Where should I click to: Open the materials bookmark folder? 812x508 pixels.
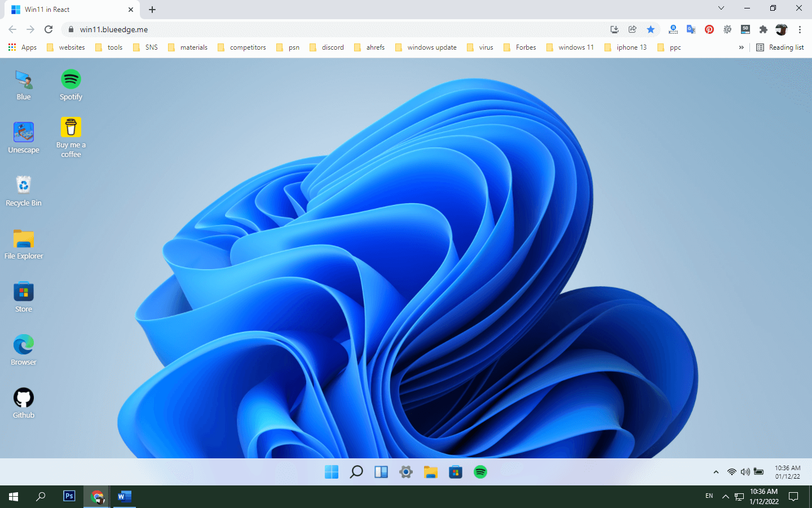point(188,47)
